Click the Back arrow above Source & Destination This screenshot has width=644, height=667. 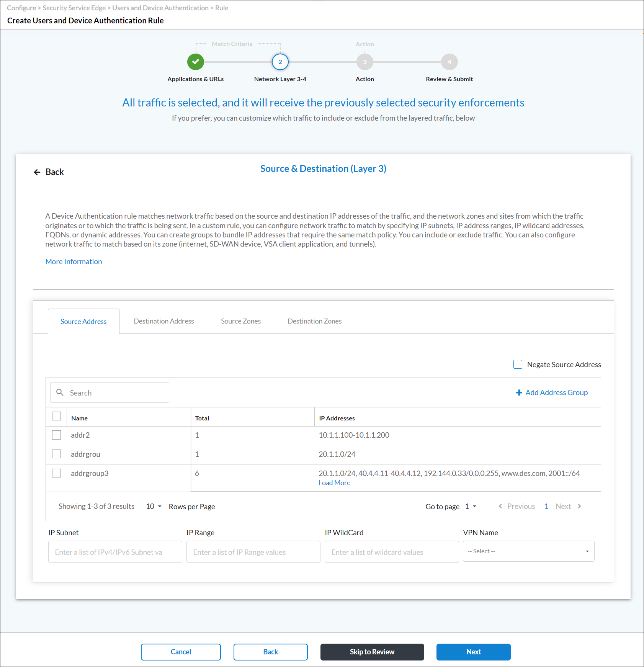point(37,172)
